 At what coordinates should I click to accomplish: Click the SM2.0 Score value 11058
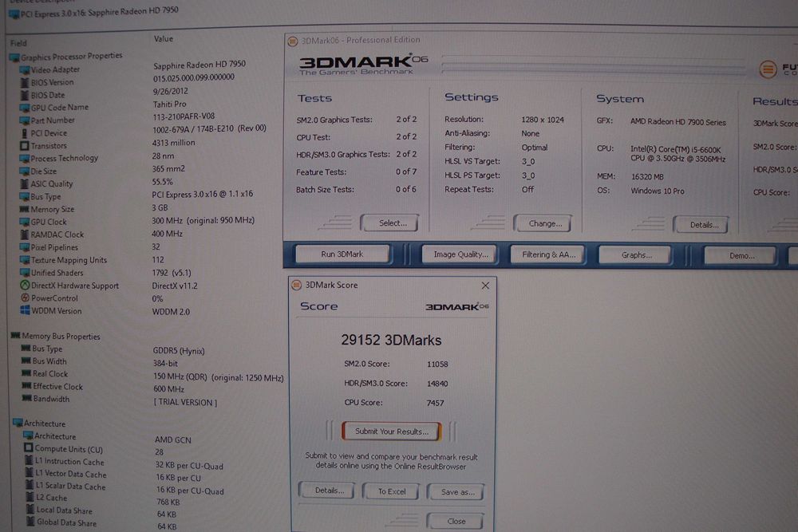coord(437,365)
